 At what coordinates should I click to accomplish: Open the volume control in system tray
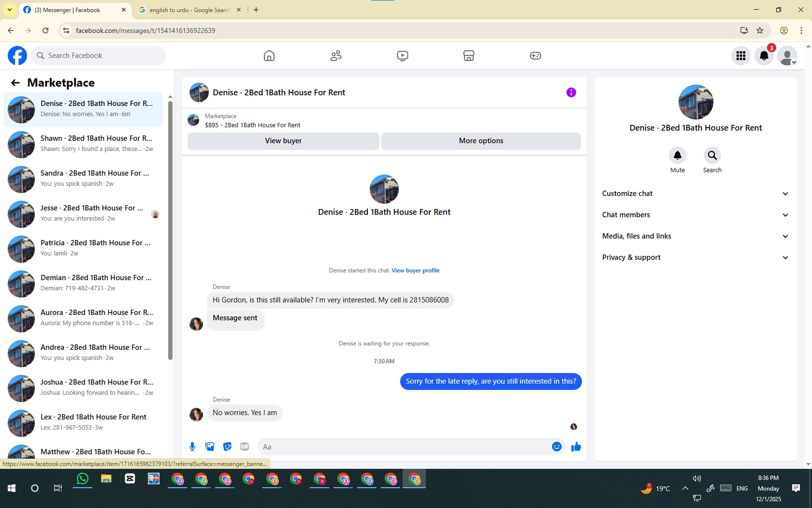point(697,478)
